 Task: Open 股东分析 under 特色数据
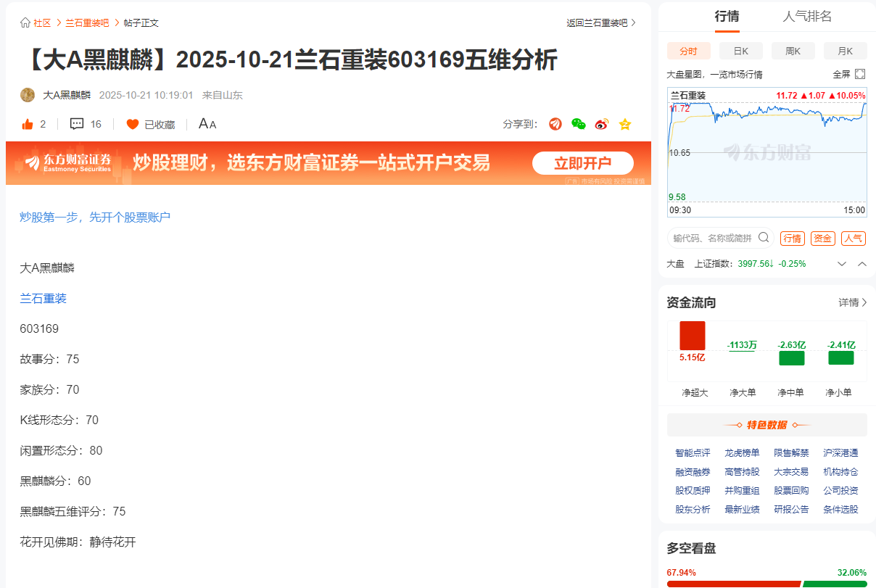click(x=693, y=509)
